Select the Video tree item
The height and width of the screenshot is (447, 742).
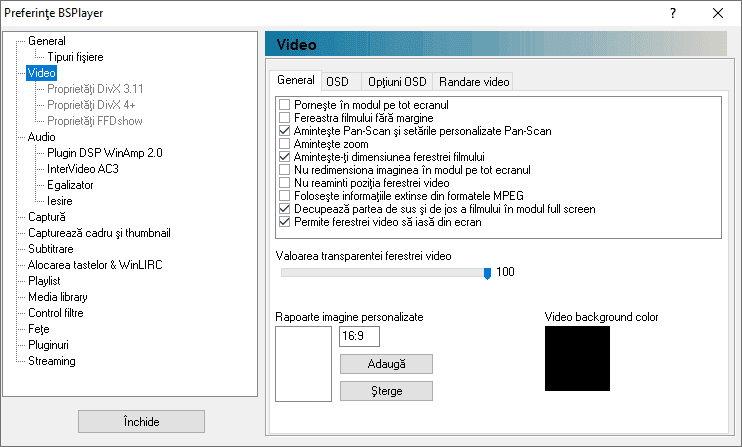pos(42,73)
